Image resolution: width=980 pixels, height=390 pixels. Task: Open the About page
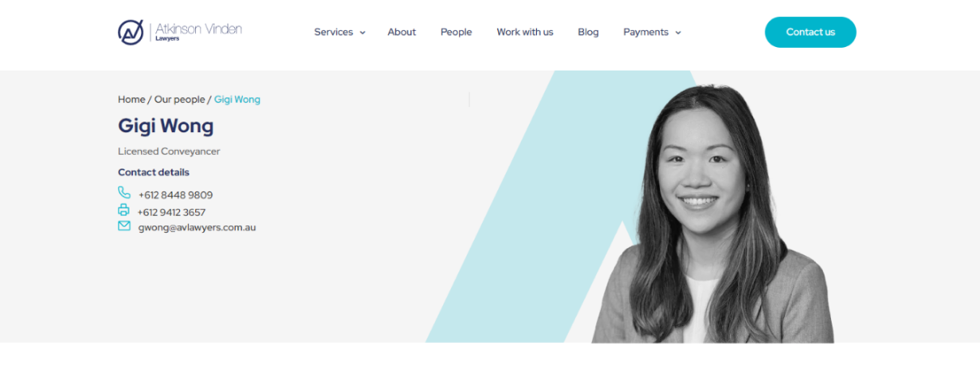point(402,32)
